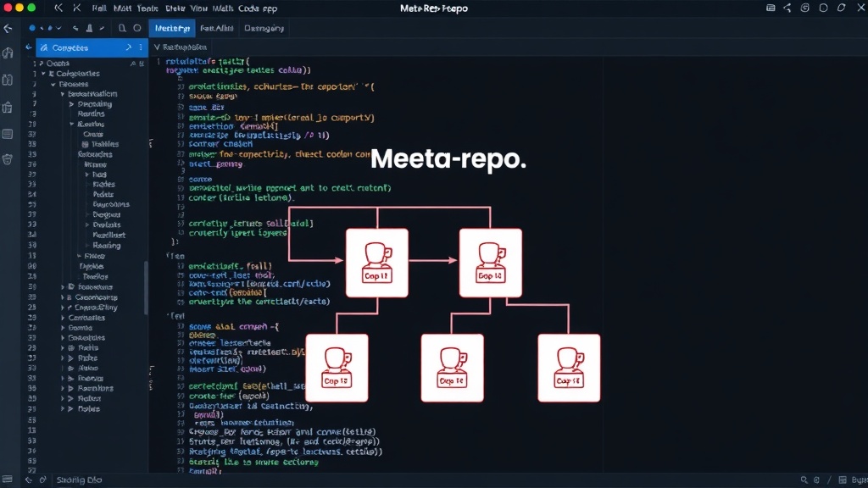Image resolution: width=868 pixels, height=488 pixels.
Task: Click the hamburger icon in bottom-left corner
Action: (7, 480)
